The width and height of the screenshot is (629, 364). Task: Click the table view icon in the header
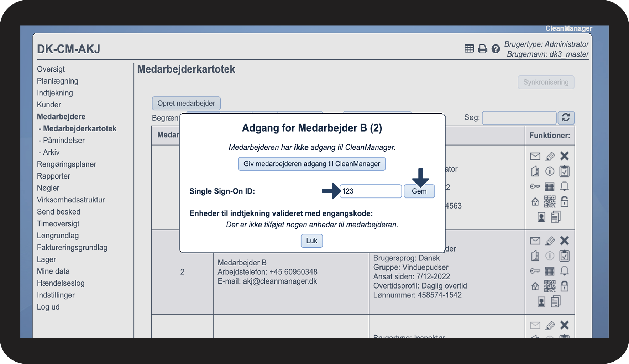[469, 48]
